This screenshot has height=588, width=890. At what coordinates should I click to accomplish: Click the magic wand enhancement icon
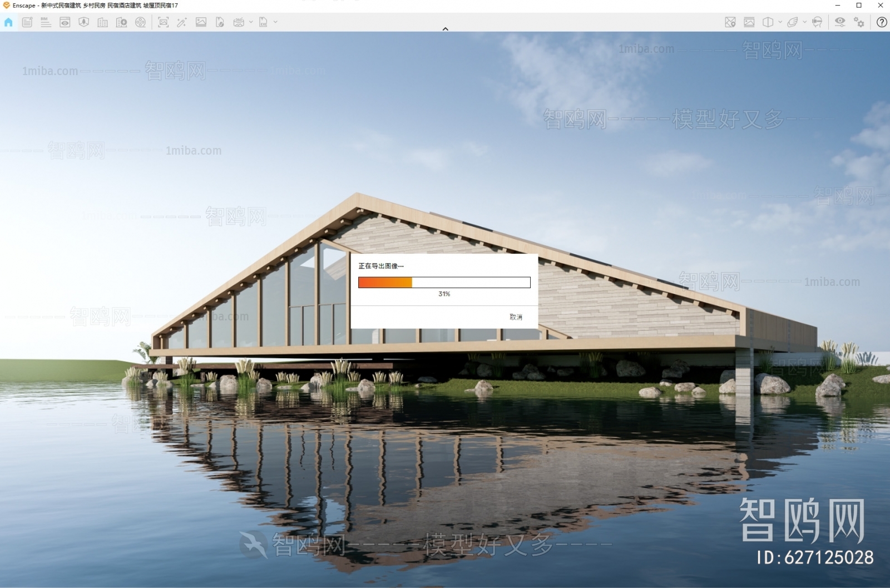pyautogui.click(x=182, y=22)
